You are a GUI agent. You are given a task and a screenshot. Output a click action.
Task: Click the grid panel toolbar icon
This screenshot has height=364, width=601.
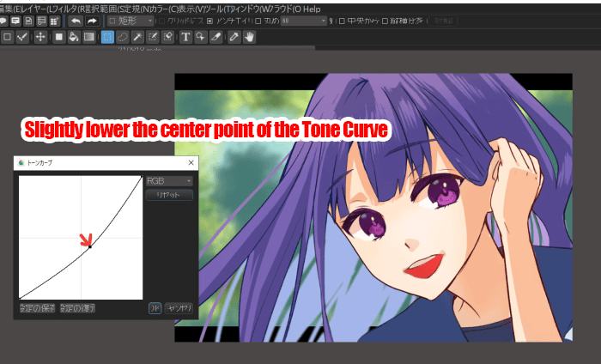pyautogui.click(x=54, y=21)
